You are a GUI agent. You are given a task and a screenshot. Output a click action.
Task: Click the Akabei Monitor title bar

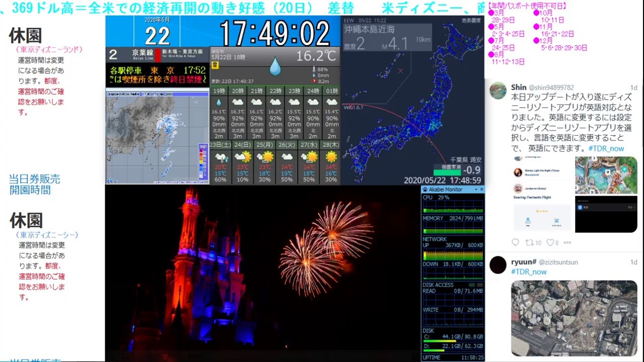point(453,190)
